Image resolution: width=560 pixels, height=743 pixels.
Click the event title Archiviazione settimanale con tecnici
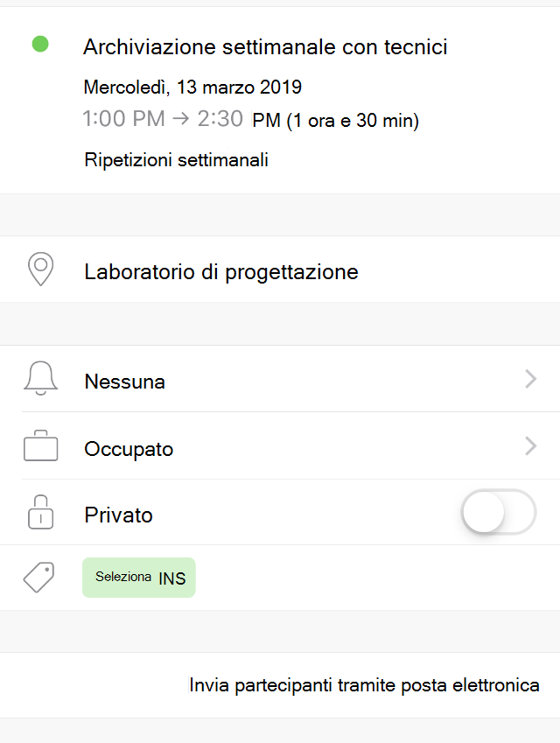tap(265, 47)
